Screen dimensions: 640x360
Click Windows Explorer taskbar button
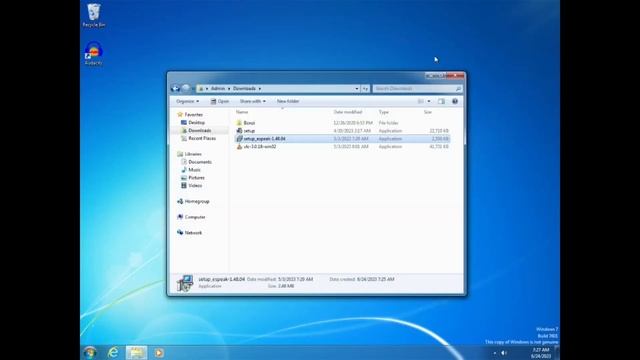[136, 352]
